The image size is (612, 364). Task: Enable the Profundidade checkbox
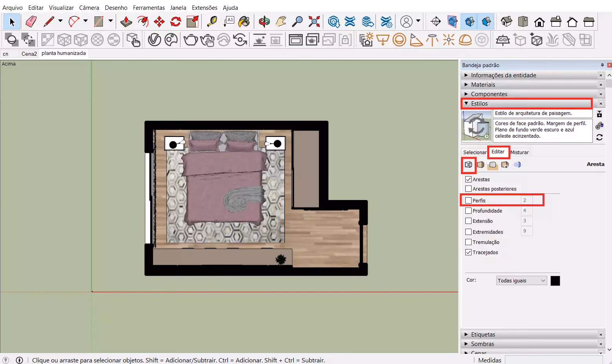(468, 211)
